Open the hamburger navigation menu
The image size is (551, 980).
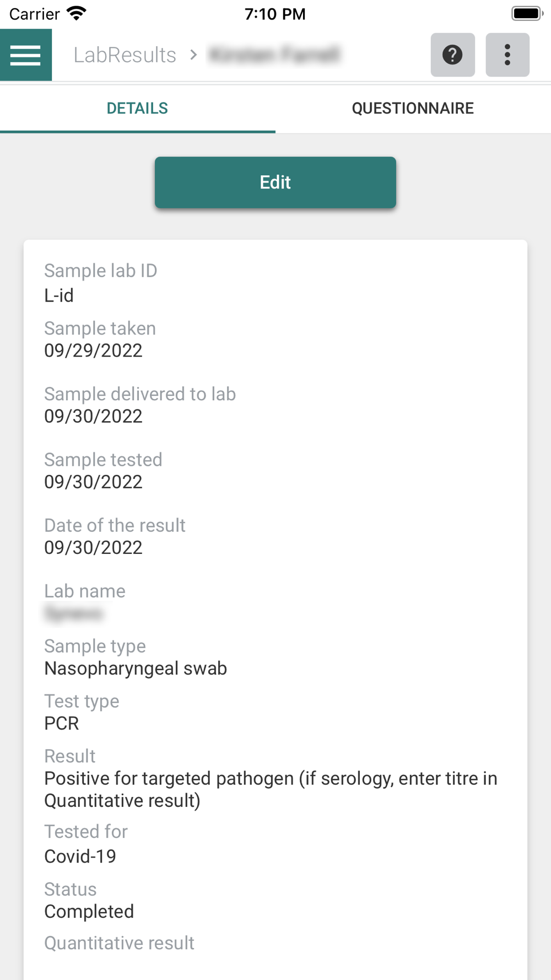[x=26, y=55]
